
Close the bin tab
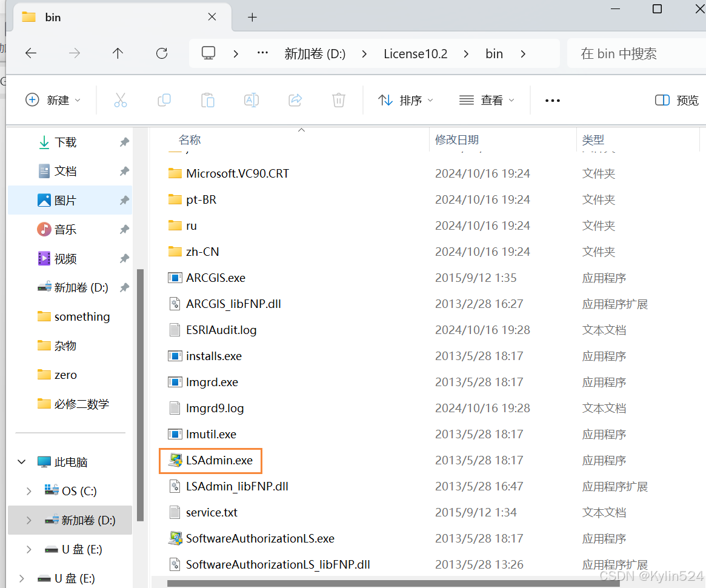tap(212, 17)
